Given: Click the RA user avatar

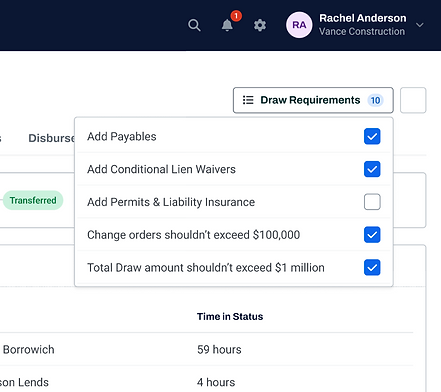Looking at the screenshot, I should point(299,25).
